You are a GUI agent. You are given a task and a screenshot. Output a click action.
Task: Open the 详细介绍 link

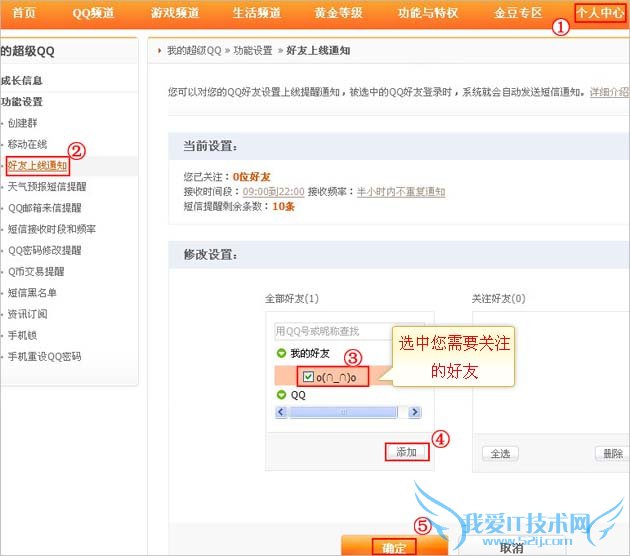610,92
